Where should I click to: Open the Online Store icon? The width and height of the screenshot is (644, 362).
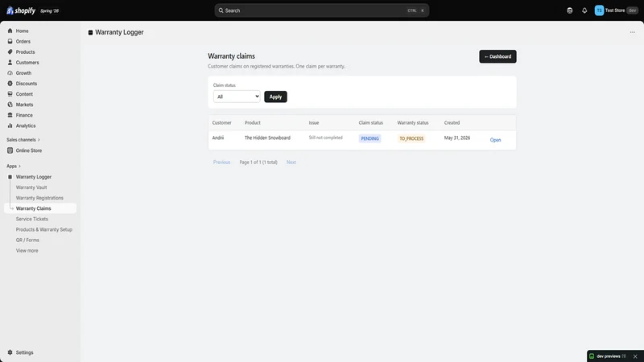point(10,150)
